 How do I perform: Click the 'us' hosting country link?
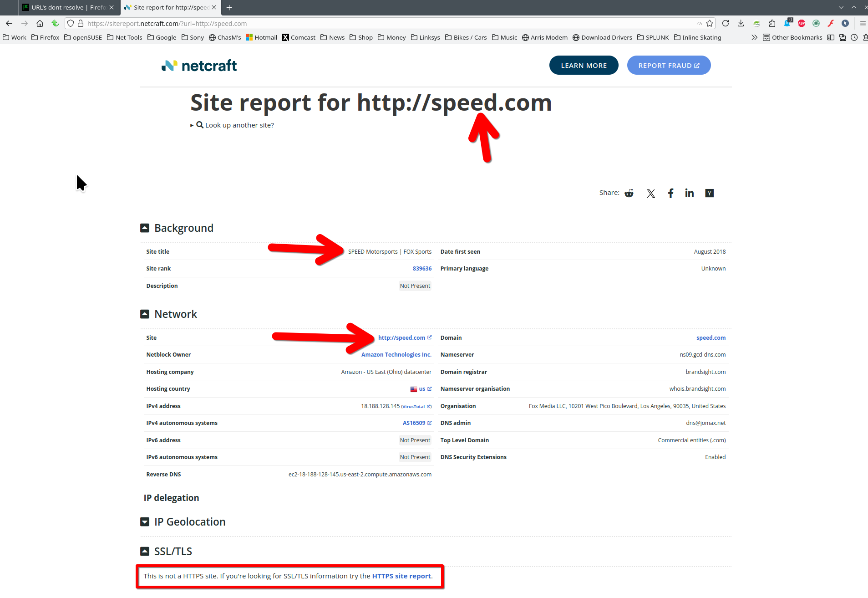425,389
